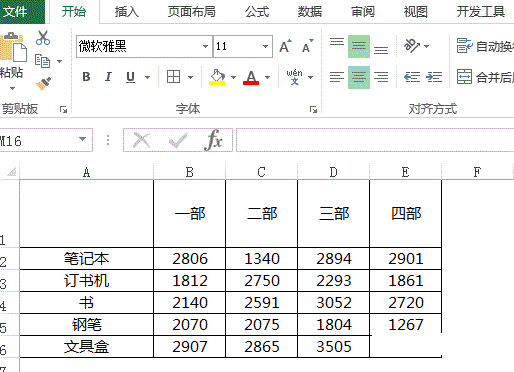The width and height of the screenshot is (514, 372).
Task: Expand copy options dropdown arrow
Action: pos(59,61)
